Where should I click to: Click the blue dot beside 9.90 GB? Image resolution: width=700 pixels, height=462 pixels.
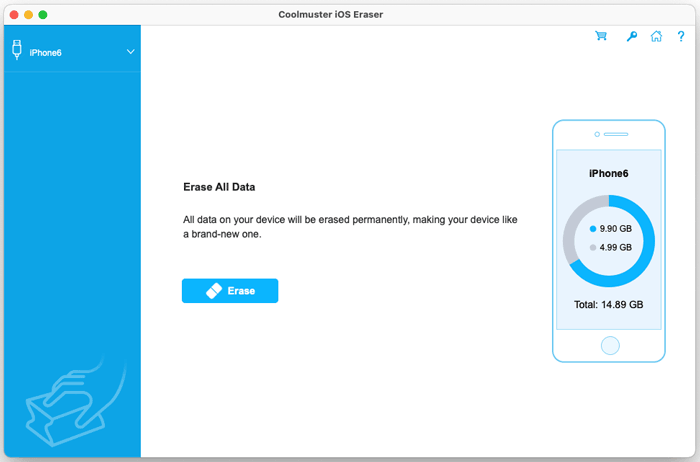pos(592,228)
